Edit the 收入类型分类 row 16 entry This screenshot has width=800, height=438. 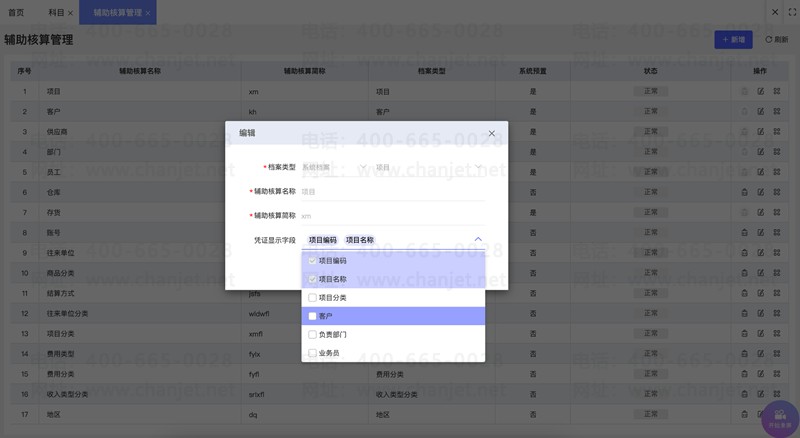pos(761,394)
